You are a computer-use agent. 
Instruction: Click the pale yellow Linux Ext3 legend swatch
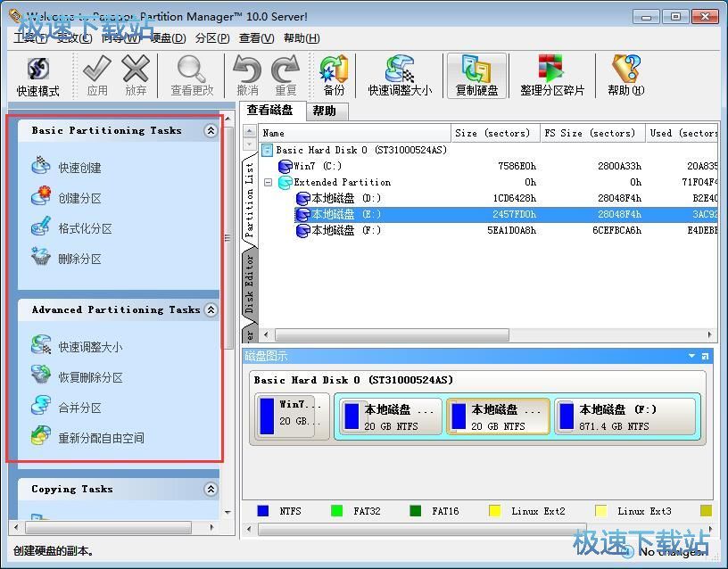(600, 510)
